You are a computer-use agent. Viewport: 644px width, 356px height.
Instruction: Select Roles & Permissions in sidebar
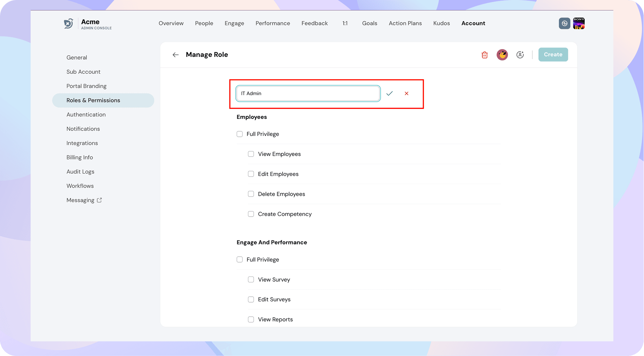(103, 101)
